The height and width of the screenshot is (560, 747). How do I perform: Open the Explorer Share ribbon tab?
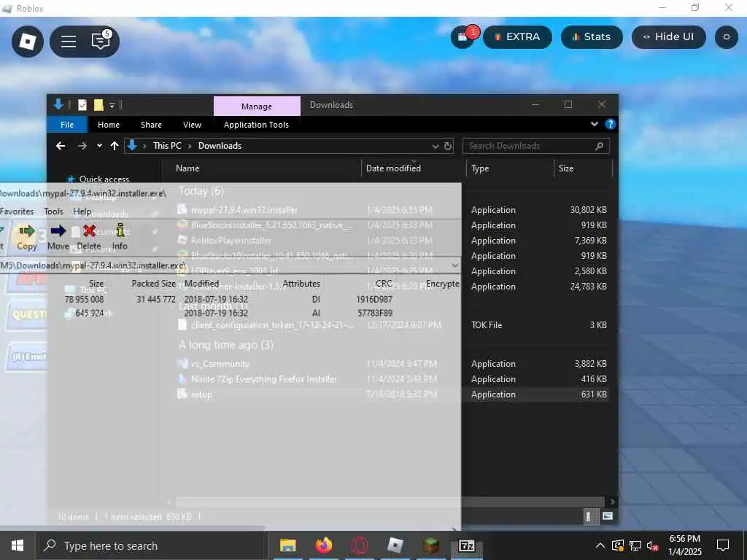[151, 125]
